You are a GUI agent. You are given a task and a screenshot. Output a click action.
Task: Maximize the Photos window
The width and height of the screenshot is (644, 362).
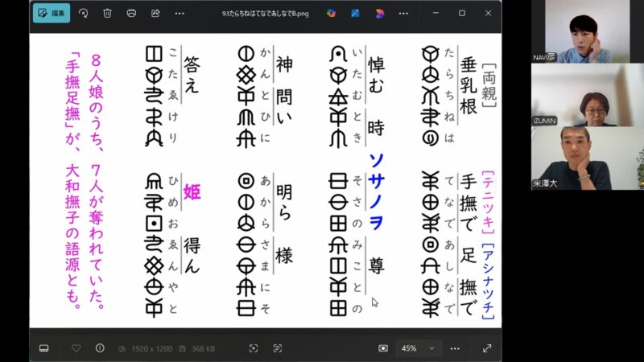462,13
